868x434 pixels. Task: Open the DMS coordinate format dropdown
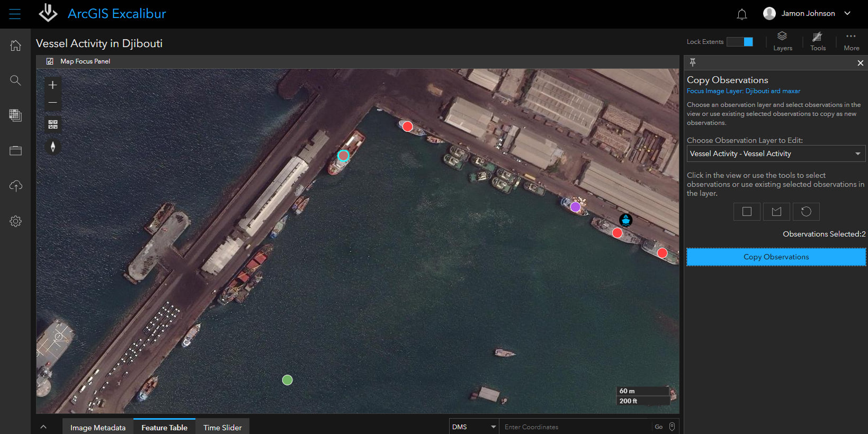click(474, 427)
